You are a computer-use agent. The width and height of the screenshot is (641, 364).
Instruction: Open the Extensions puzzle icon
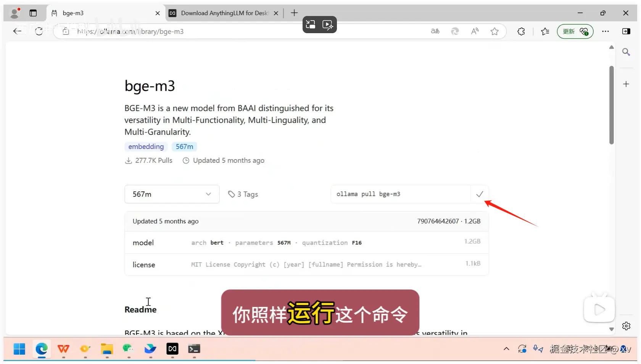tap(521, 31)
